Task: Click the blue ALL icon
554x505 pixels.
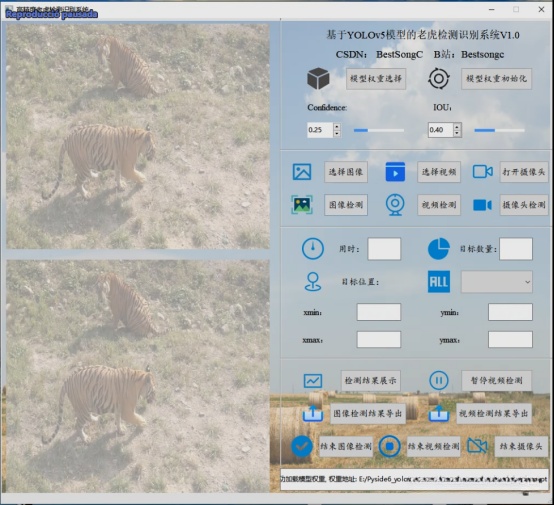Action: click(x=439, y=282)
